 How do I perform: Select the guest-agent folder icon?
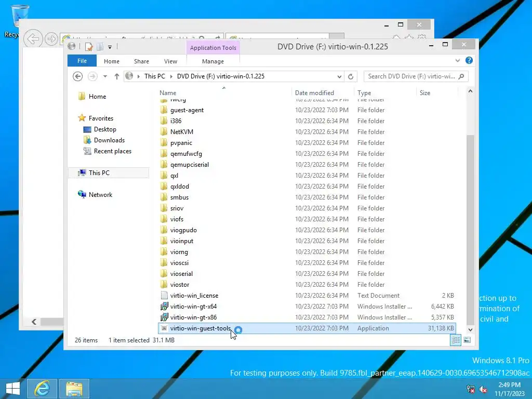(x=164, y=110)
